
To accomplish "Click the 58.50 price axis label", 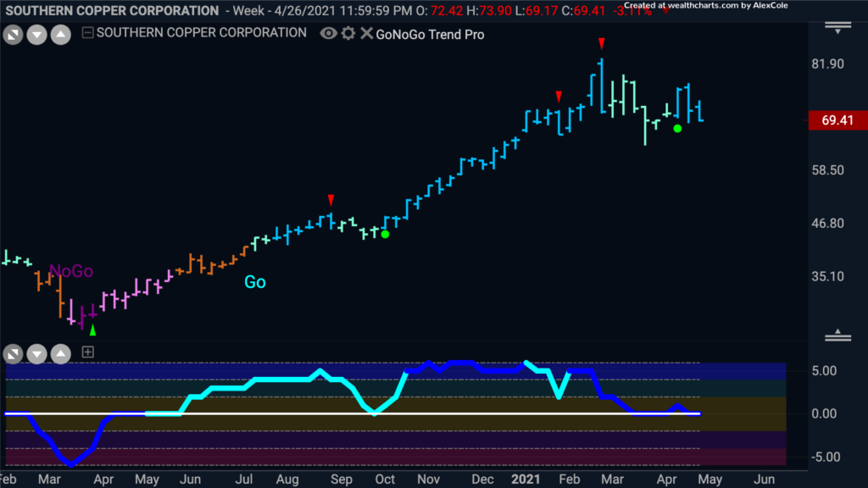I will coord(827,169).
